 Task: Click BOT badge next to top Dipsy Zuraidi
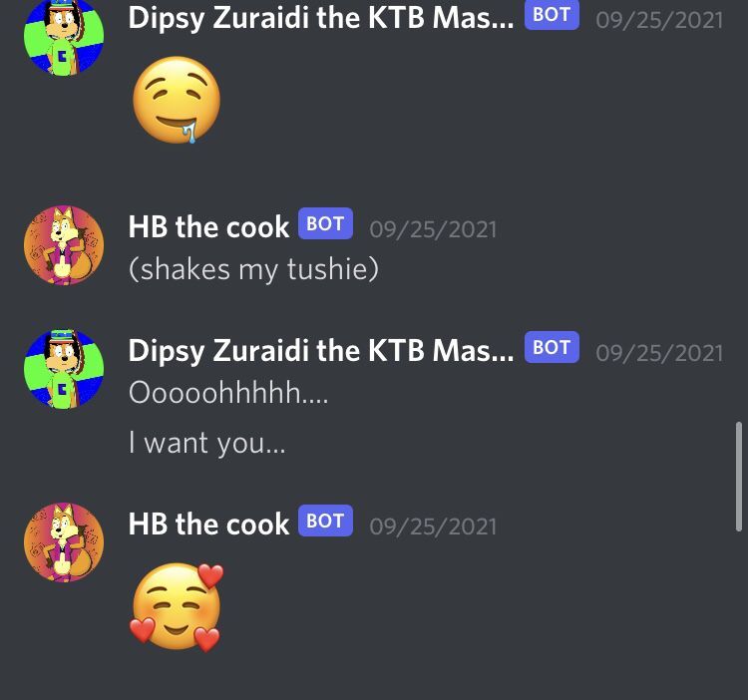[x=552, y=14]
